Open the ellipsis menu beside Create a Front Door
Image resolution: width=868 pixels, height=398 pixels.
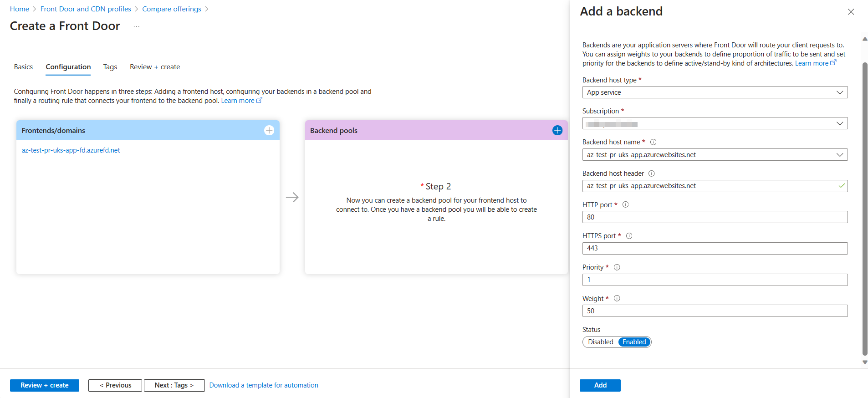pos(136,26)
